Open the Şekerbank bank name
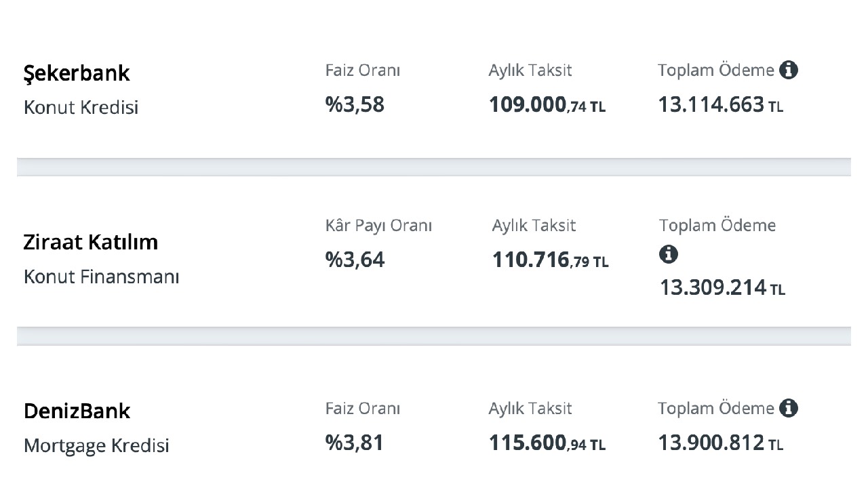868x488 pixels. [77, 73]
